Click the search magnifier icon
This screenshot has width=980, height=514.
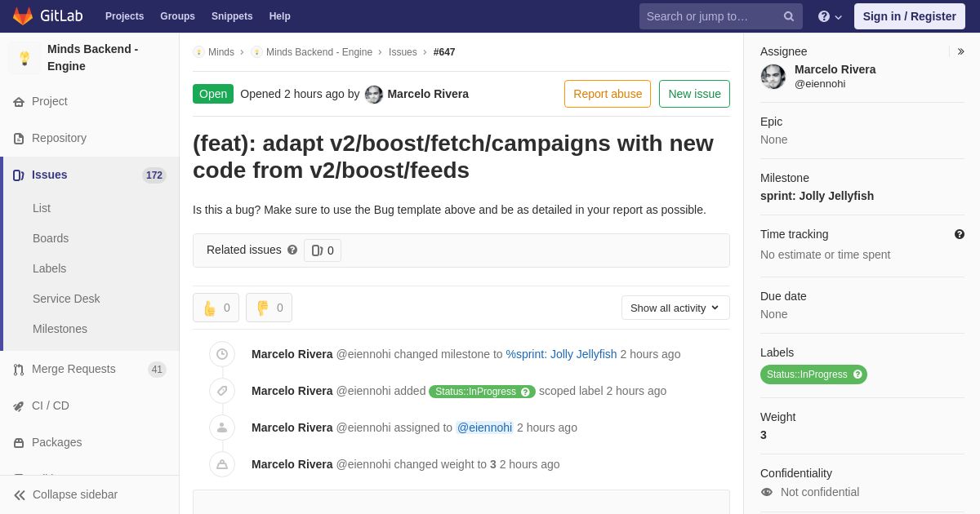[x=789, y=16]
